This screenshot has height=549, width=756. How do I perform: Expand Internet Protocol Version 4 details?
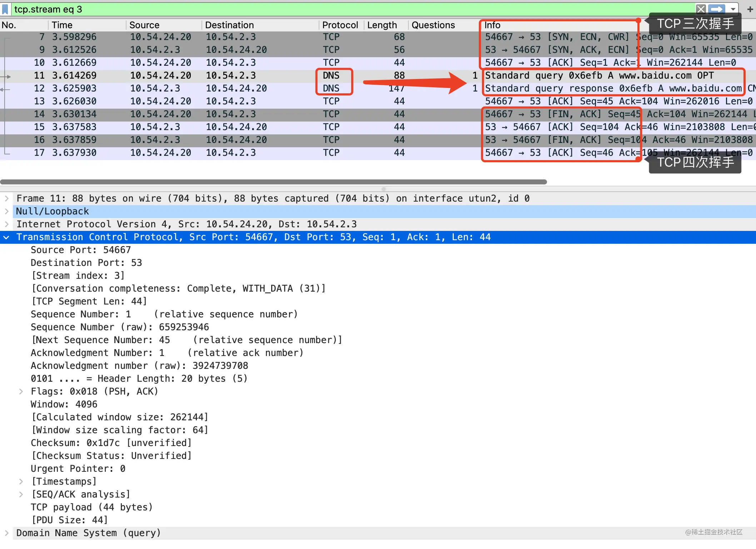(x=6, y=224)
